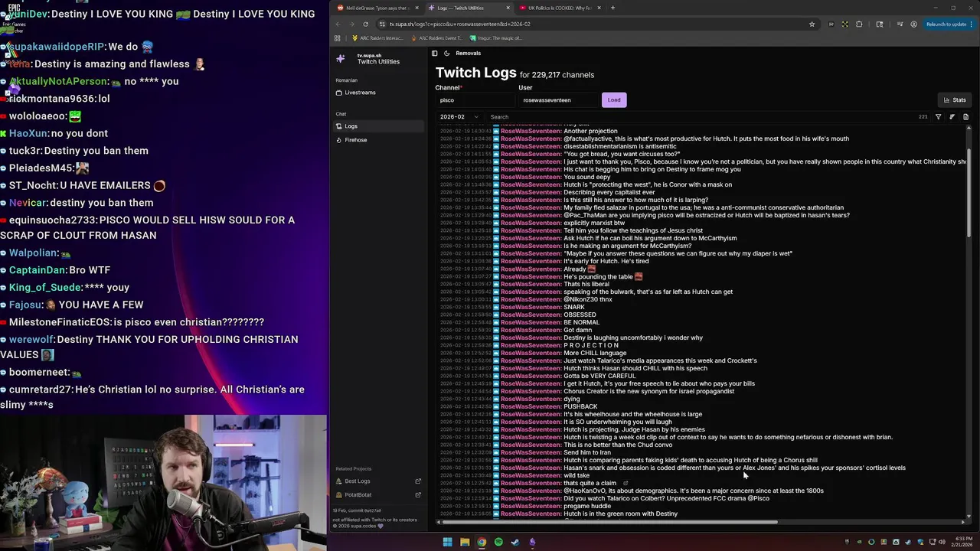Toggle the sidebar panel icon
The width and height of the screenshot is (980, 551).
tap(434, 54)
